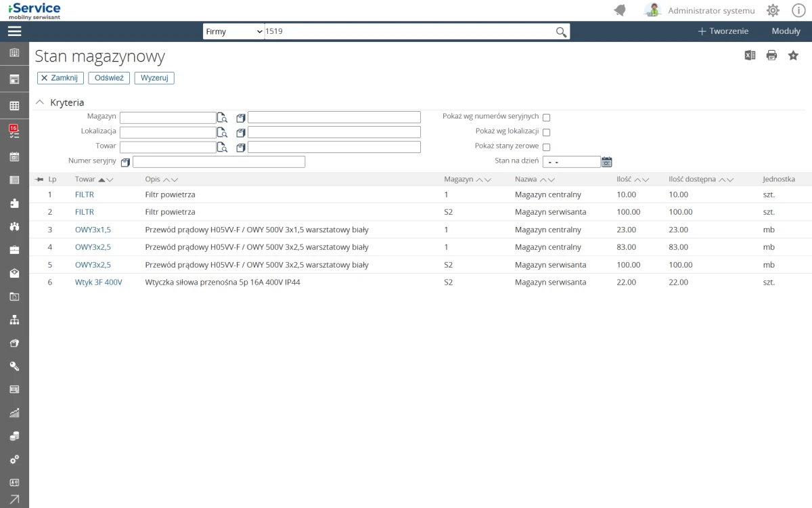The image size is (812, 508).
Task: Collapse the Kryteria section
Action: [40, 102]
